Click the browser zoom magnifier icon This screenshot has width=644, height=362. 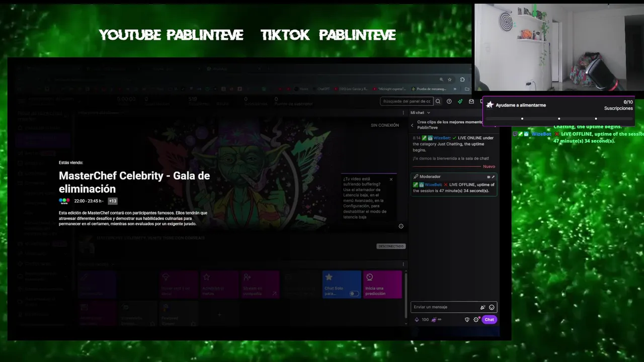441,79
